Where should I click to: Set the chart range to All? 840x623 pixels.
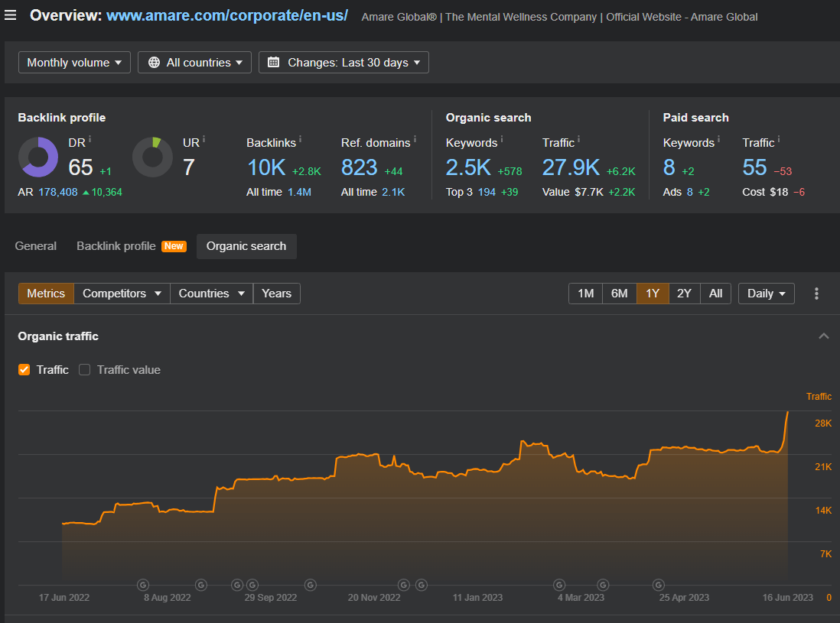pos(716,294)
